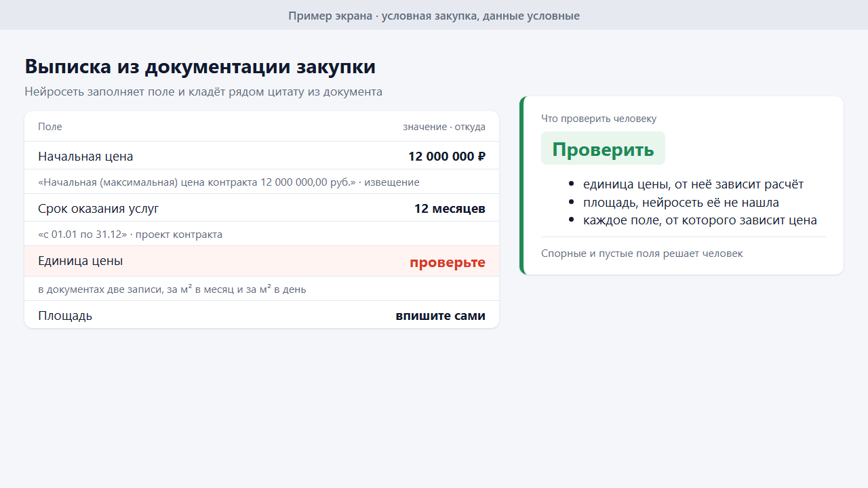Screen dimensions: 868x488
Task: Click the "значение · откуда" column header
Action: click(444, 127)
